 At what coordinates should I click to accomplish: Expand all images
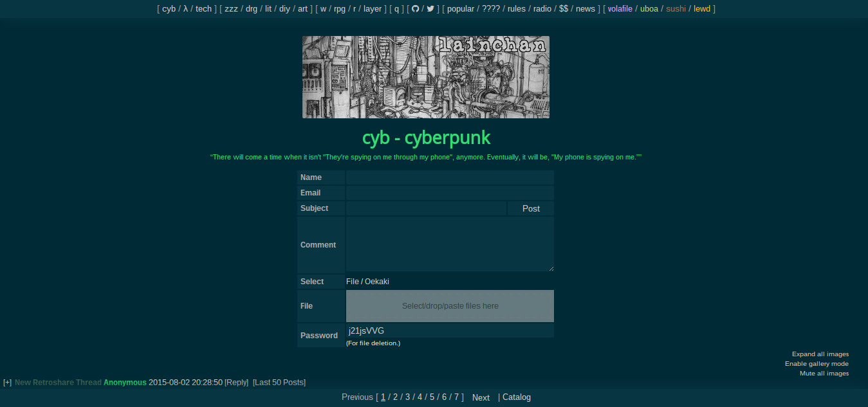point(820,354)
